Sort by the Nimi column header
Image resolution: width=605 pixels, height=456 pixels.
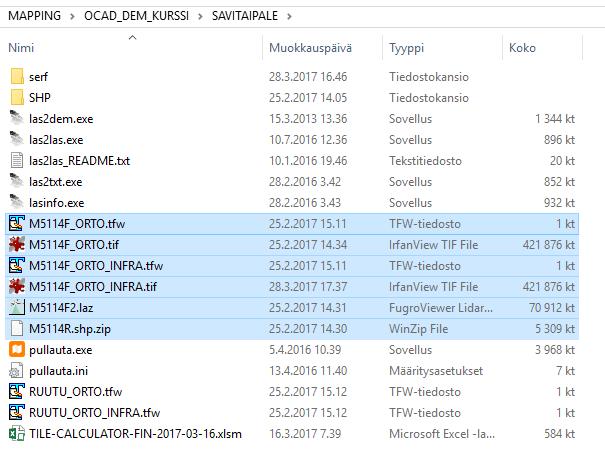[x=21, y=48]
